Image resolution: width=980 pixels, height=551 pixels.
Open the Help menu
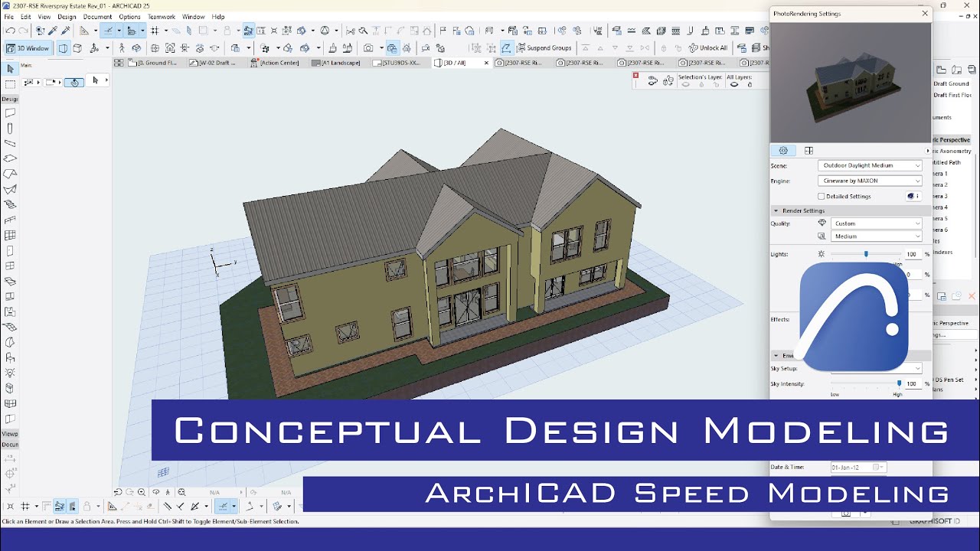click(x=218, y=17)
